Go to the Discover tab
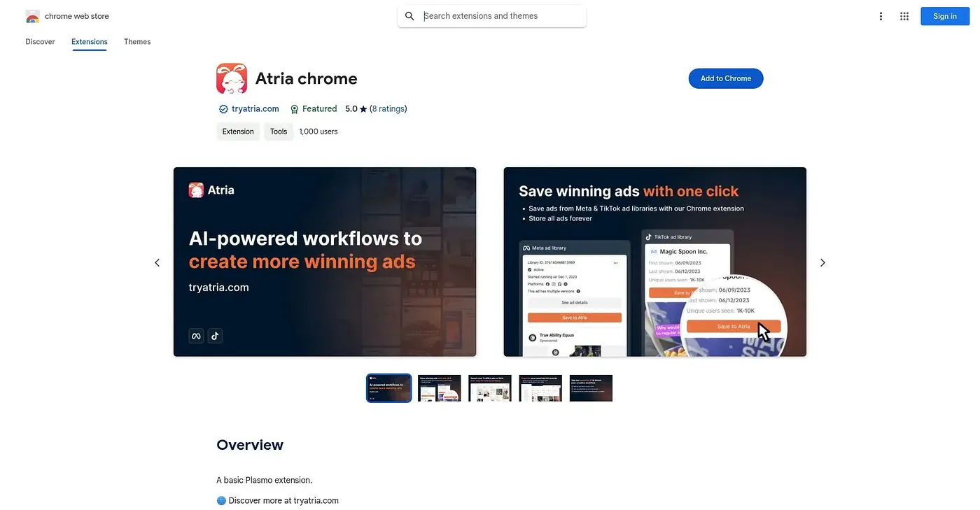 point(40,42)
